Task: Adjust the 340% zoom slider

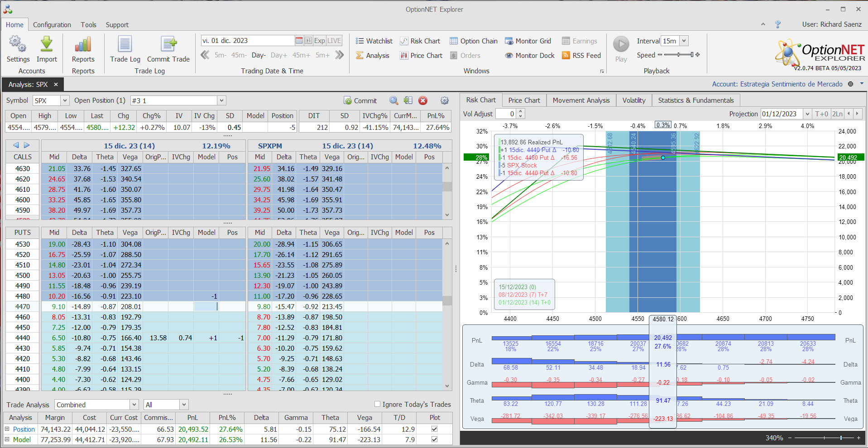Action: 824,438
